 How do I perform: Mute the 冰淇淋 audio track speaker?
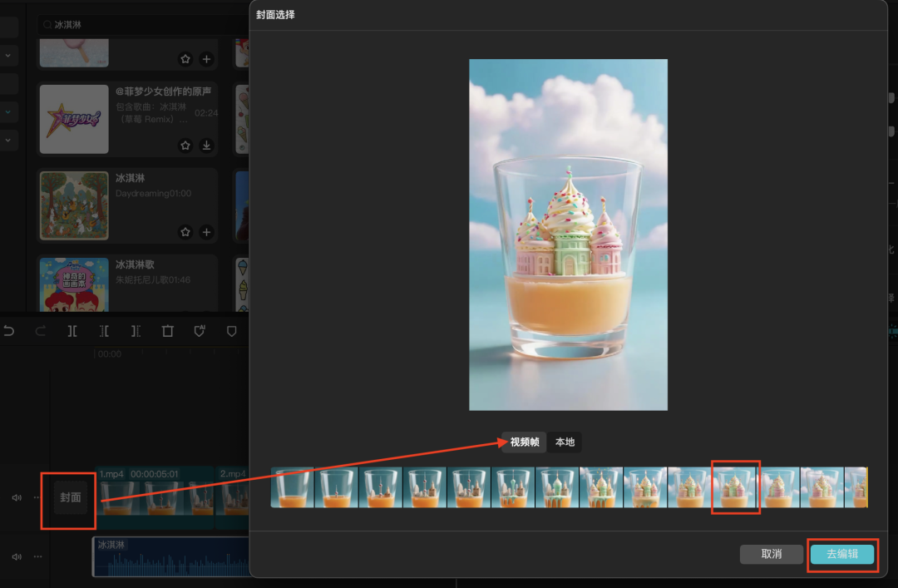coord(17,556)
